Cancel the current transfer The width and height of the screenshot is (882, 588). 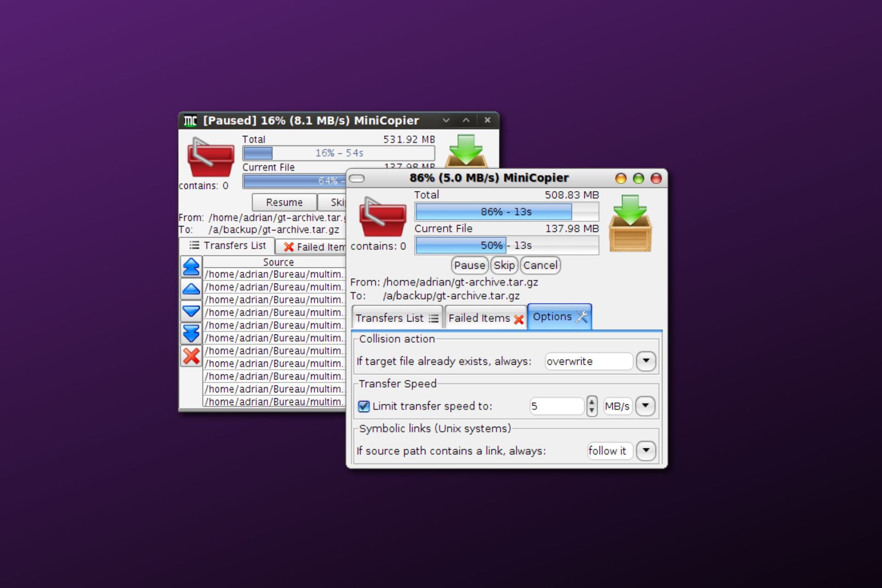540,265
